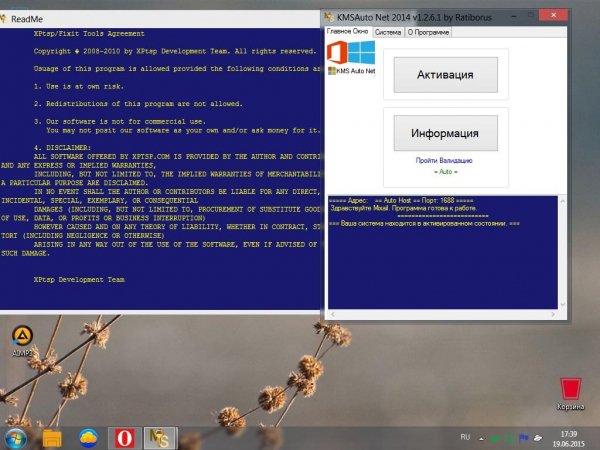The image size is (600, 450).
Task: Switch to the Система tab
Action: pos(388,33)
